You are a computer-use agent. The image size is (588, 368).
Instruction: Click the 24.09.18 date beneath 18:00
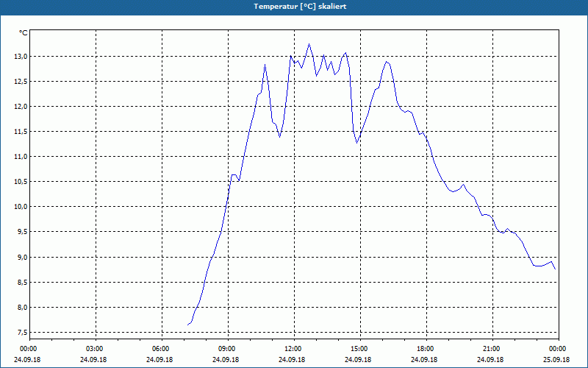click(424, 360)
